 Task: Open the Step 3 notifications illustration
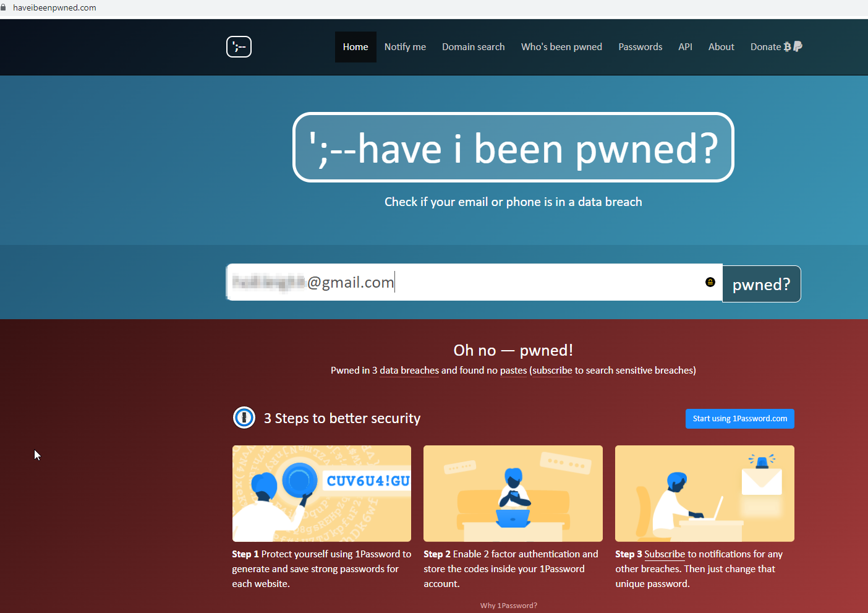click(705, 494)
